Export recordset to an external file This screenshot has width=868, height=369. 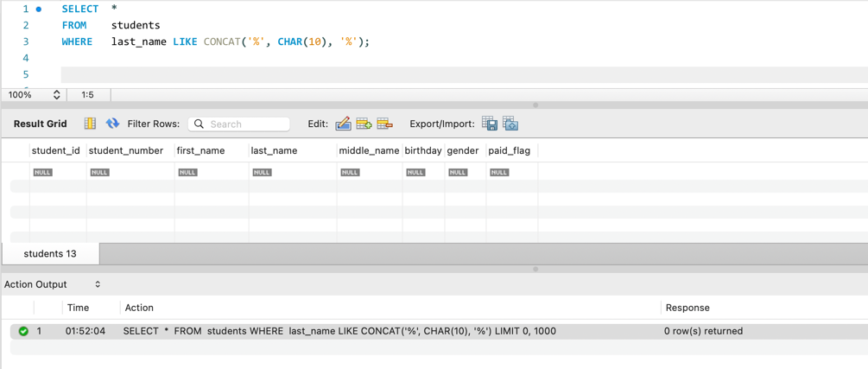[x=490, y=124]
